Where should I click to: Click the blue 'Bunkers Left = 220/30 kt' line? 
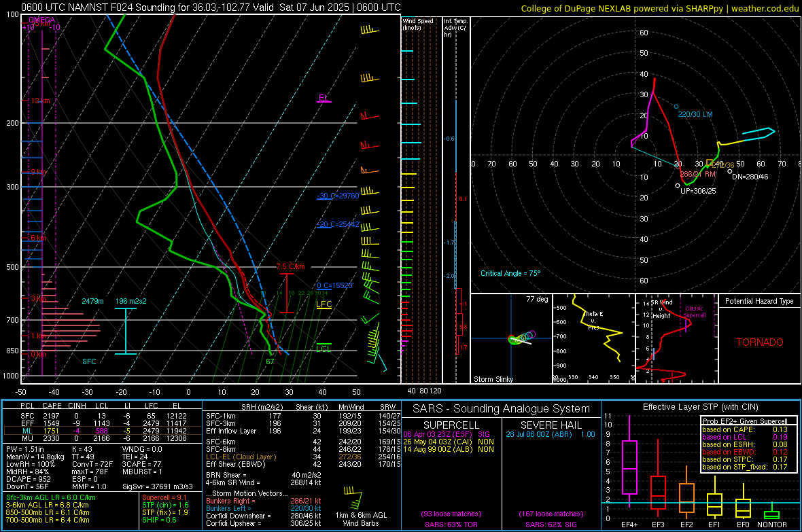pyautogui.click(x=264, y=508)
